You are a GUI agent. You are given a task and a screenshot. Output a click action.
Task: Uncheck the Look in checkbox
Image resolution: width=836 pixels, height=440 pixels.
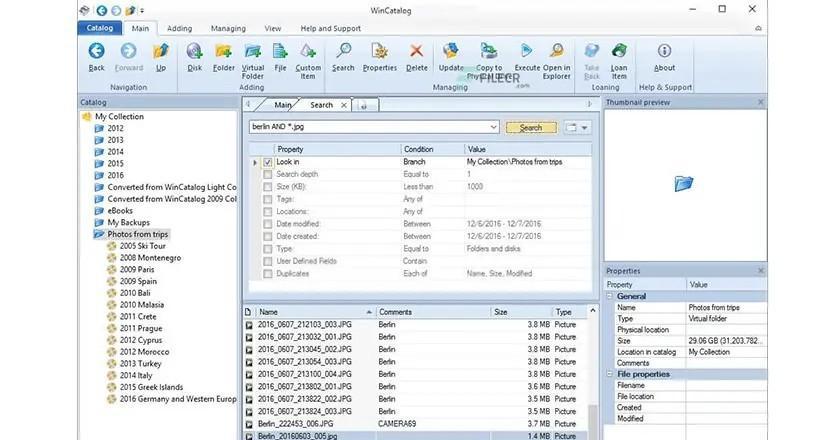(268, 162)
